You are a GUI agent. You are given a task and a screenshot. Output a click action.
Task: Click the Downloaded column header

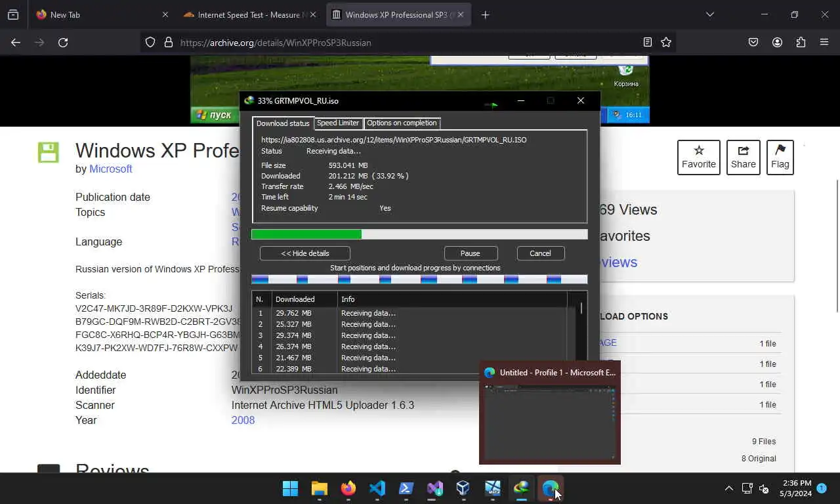tap(304, 299)
